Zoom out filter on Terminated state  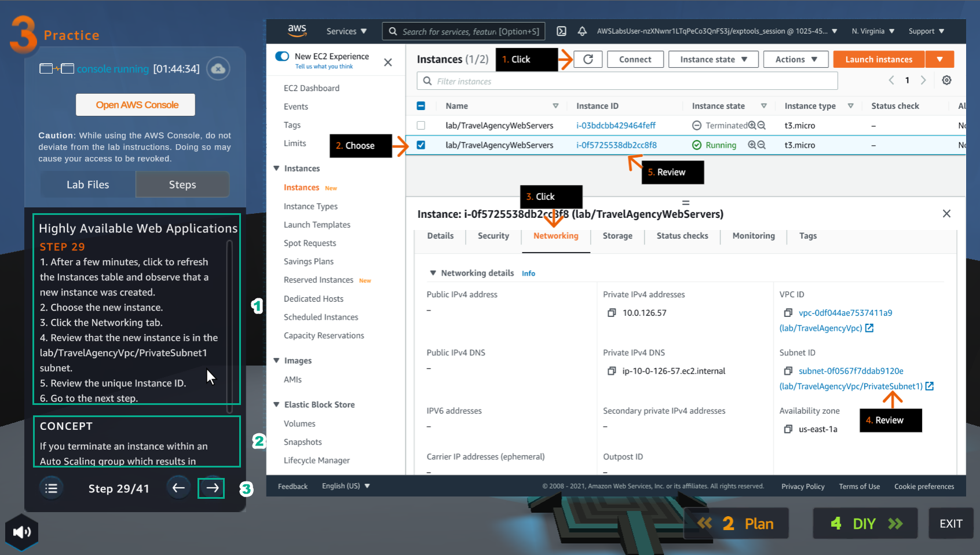[761, 125]
